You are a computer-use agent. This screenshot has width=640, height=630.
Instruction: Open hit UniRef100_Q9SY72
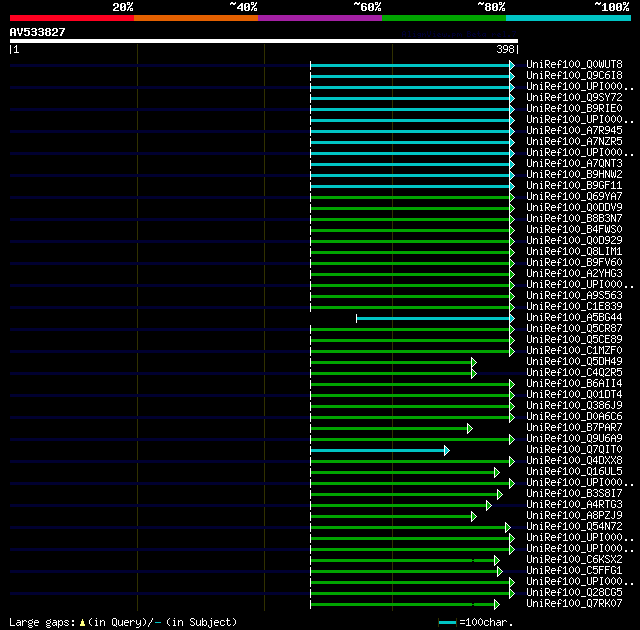pyautogui.click(x=574, y=98)
